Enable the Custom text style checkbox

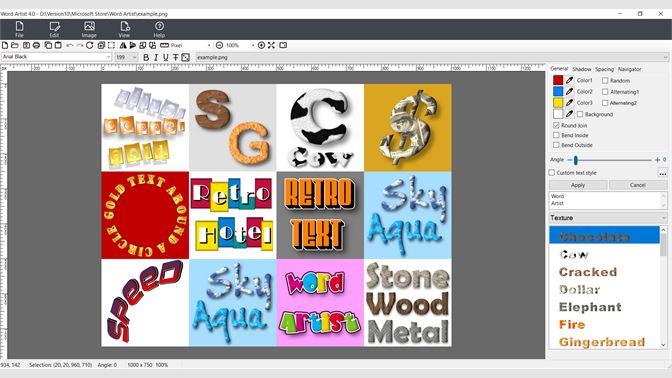[552, 173]
